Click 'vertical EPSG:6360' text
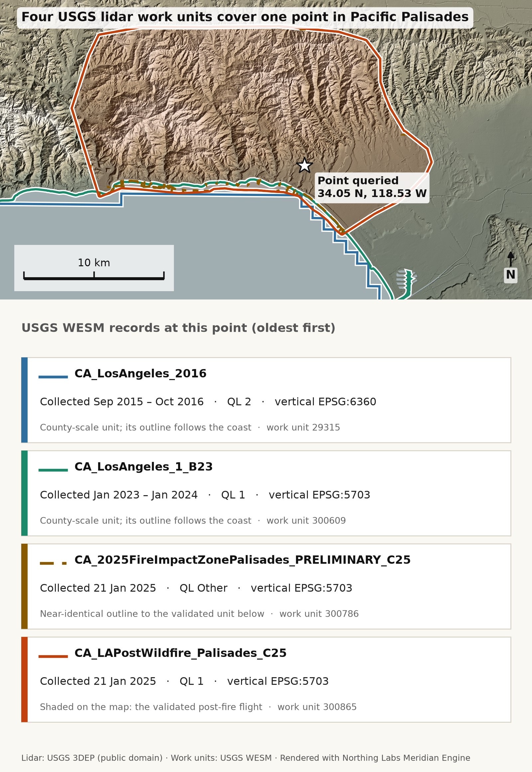This screenshot has height=772, width=532. pos(325,402)
